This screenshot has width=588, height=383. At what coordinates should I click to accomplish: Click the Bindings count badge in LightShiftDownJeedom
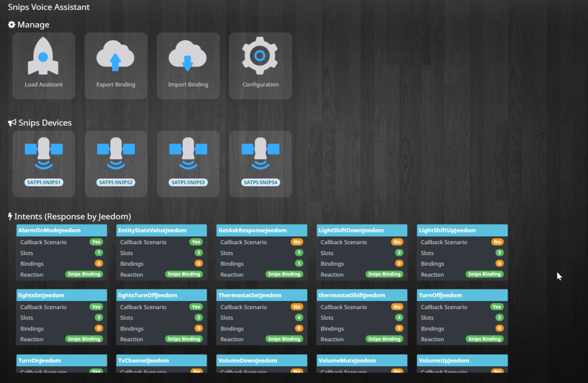(399, 264)
